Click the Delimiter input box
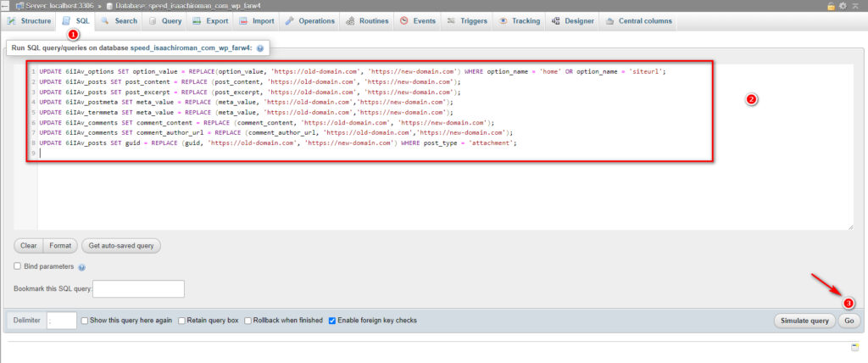The image size is (868, 363). pyautogui.click(x=62, y=321)
